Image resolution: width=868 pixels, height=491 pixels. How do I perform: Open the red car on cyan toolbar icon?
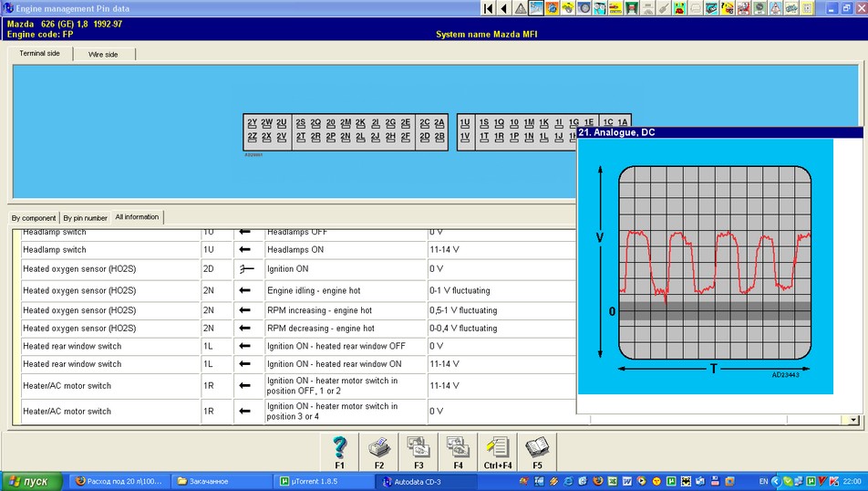click(x=679, y=8)
